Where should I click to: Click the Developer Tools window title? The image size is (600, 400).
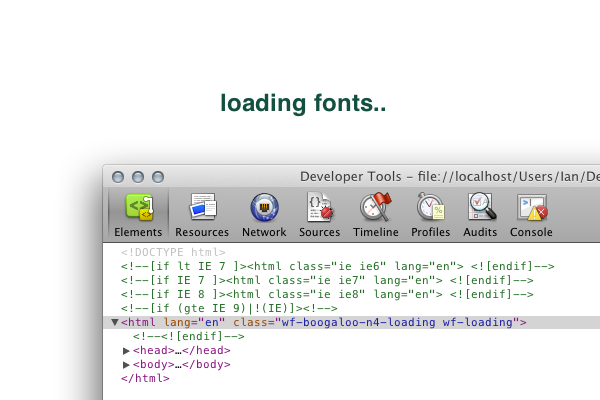pyautogui.click(x=450, y=176)
